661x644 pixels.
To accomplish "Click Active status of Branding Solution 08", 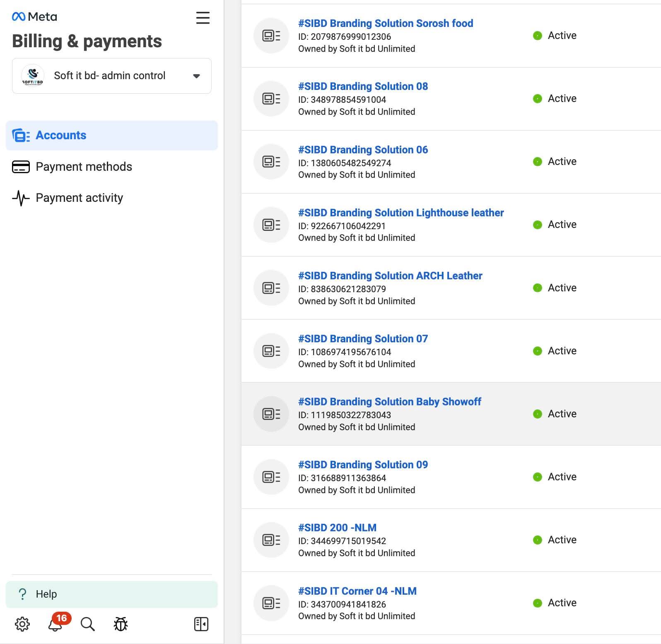I will (x=555, y=99).
